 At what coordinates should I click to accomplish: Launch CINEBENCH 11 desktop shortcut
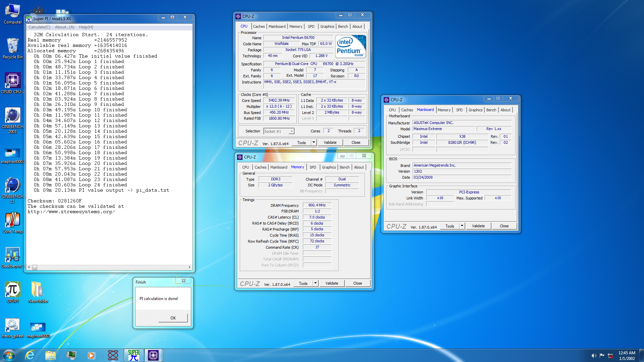tap(12, 190)
